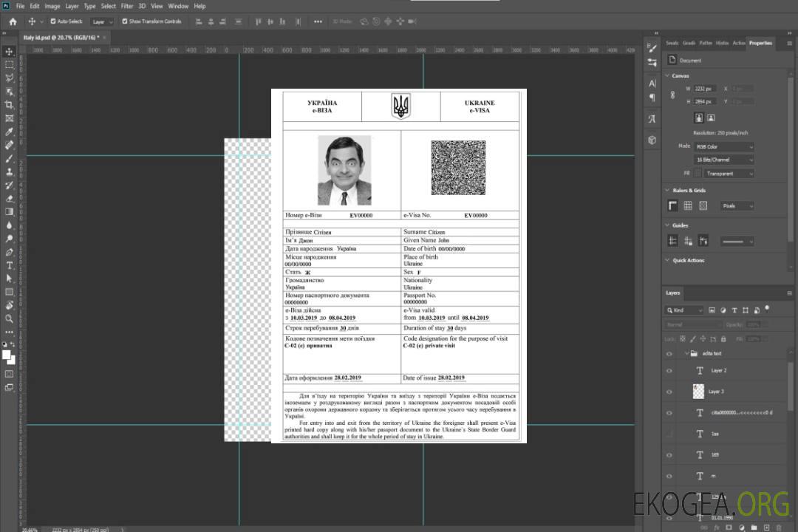
Task: Click the Delete layer trash icon
Action: (x=780, y=528)
